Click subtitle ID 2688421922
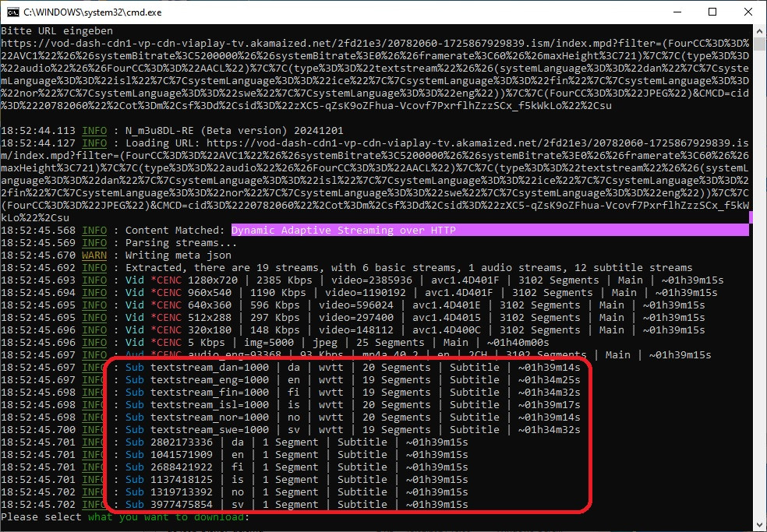767x532 pixels. pos(182,467)
